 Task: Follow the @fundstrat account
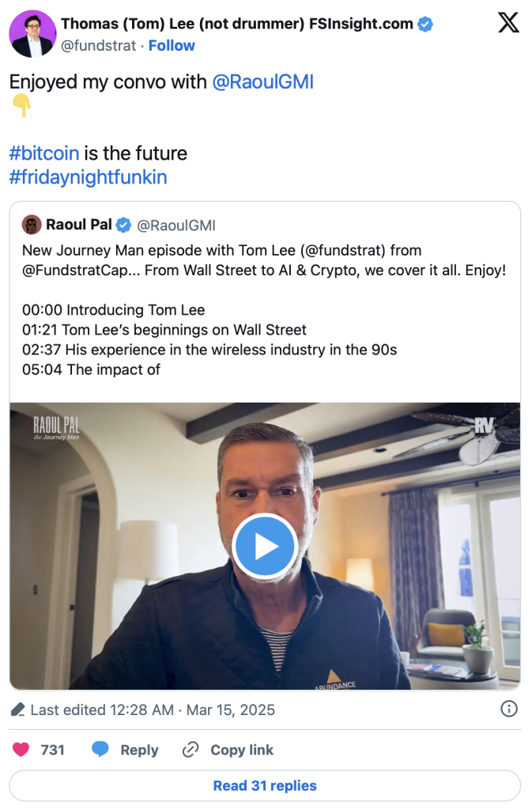tap(172, 45)
